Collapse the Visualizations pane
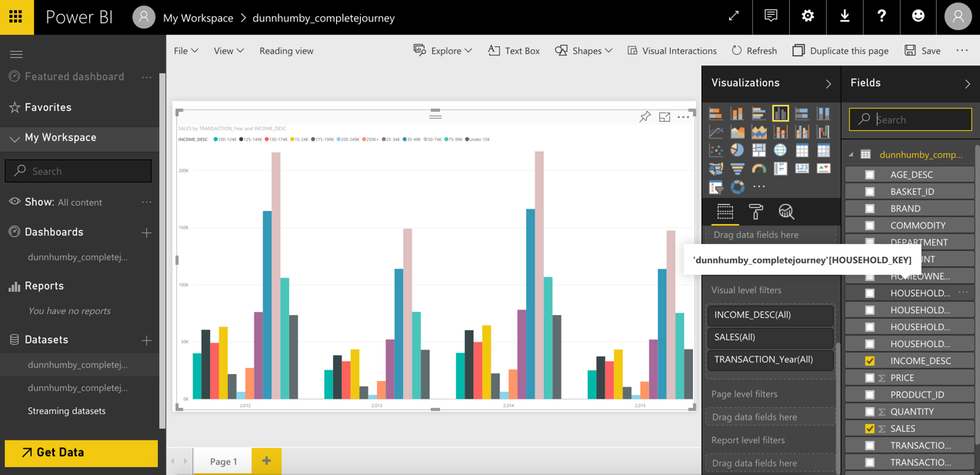This screenshot has height=475, width=980. tap(828, 84)
